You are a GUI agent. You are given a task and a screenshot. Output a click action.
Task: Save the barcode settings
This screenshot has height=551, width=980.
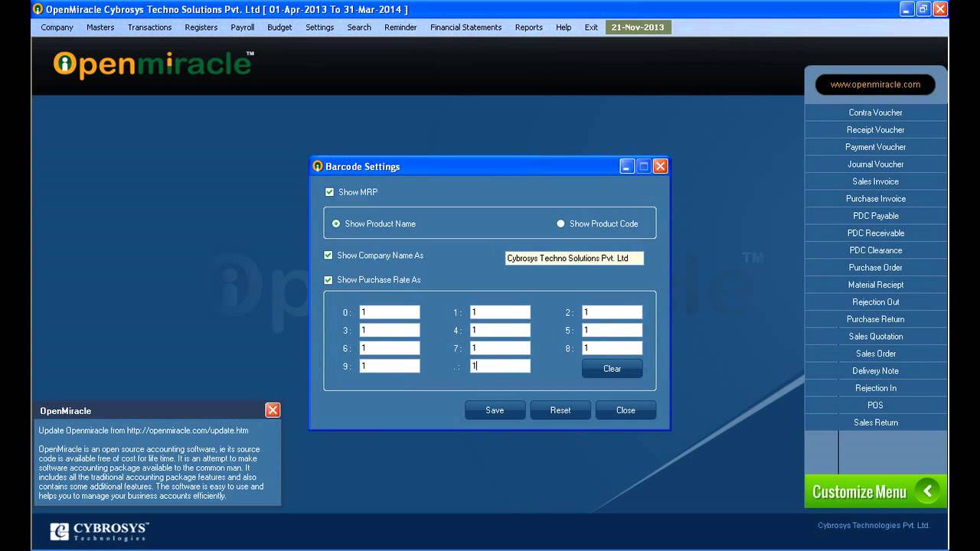pyautogui.click(x=495, y=410)
